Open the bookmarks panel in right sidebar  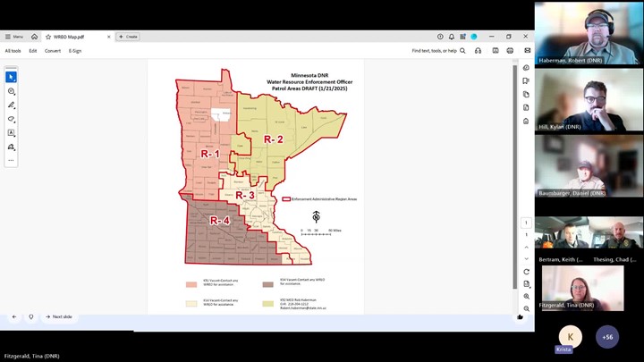527,81
